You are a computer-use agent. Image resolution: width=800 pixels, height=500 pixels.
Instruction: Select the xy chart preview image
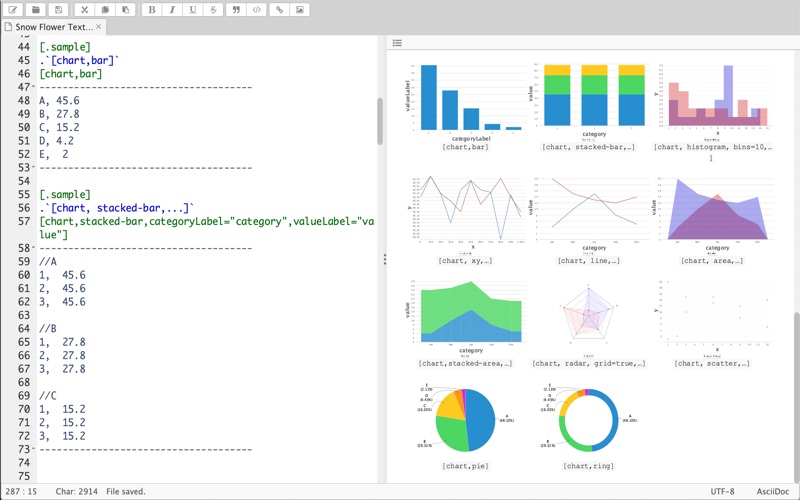tap(465, 215)
